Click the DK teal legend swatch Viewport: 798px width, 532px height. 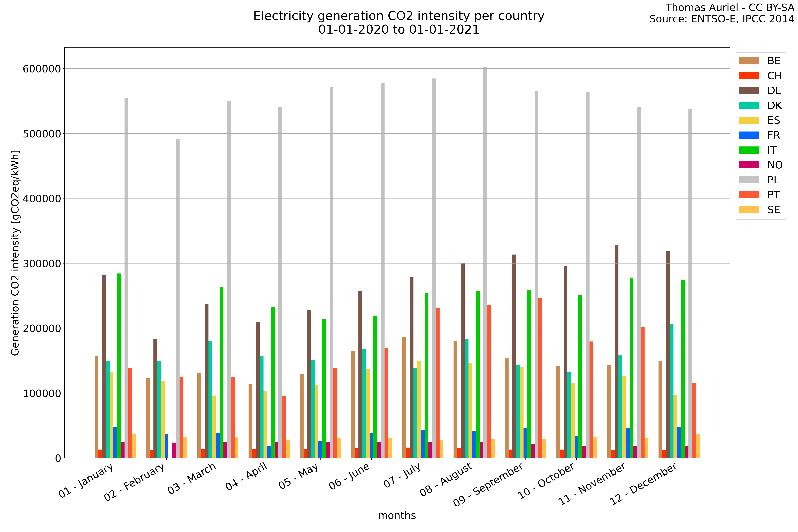tap(749, 106)
